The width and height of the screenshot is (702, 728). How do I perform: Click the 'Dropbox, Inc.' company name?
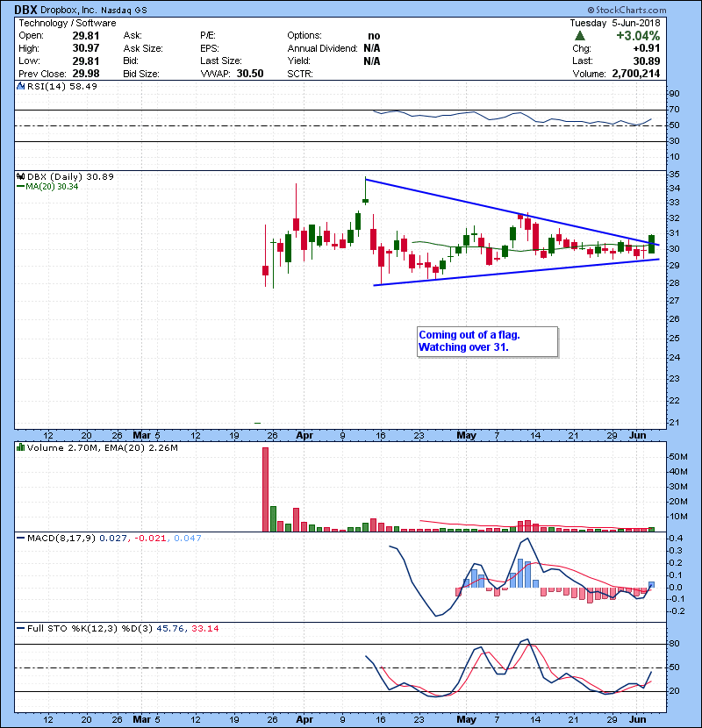click(x=68, y=10)
